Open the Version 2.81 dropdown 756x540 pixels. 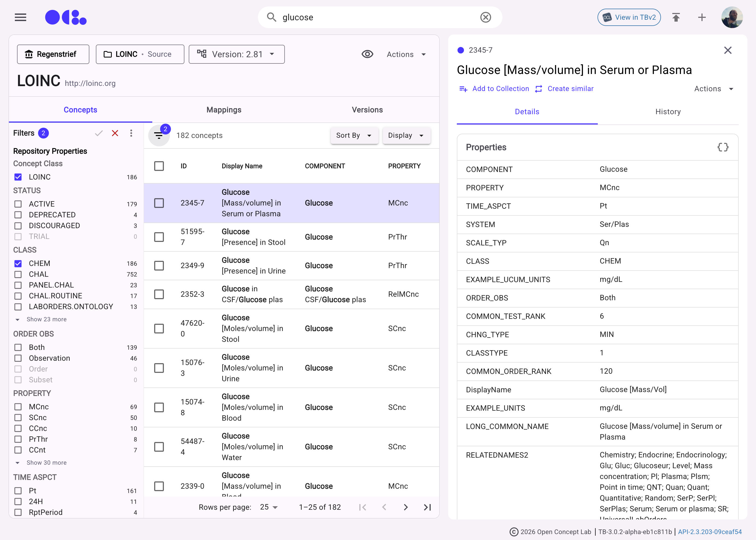[237, 54]
